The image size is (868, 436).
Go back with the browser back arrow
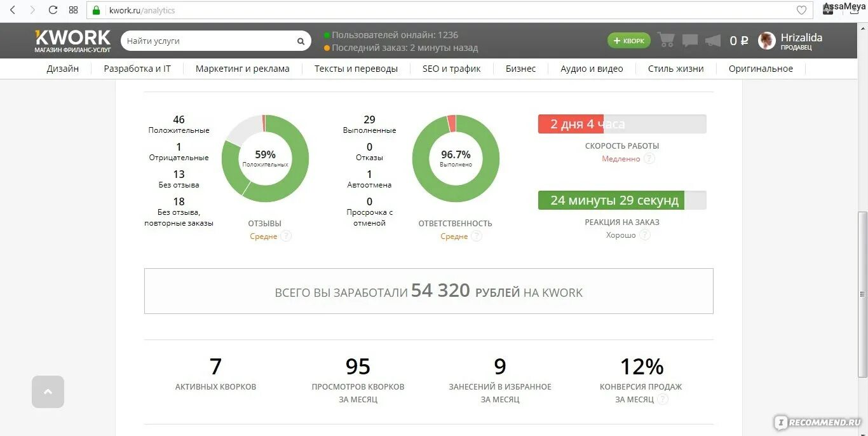click(13, 10)
